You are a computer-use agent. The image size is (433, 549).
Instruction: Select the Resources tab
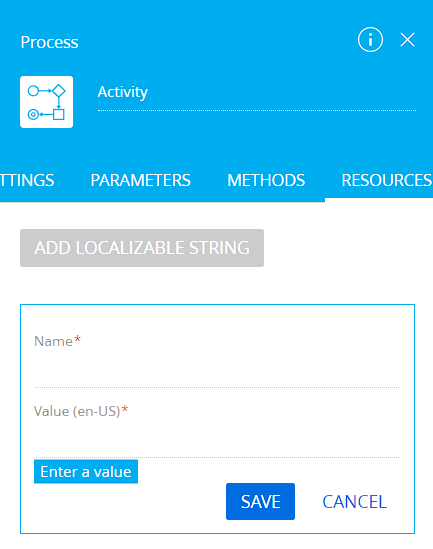tap(387, 180)
